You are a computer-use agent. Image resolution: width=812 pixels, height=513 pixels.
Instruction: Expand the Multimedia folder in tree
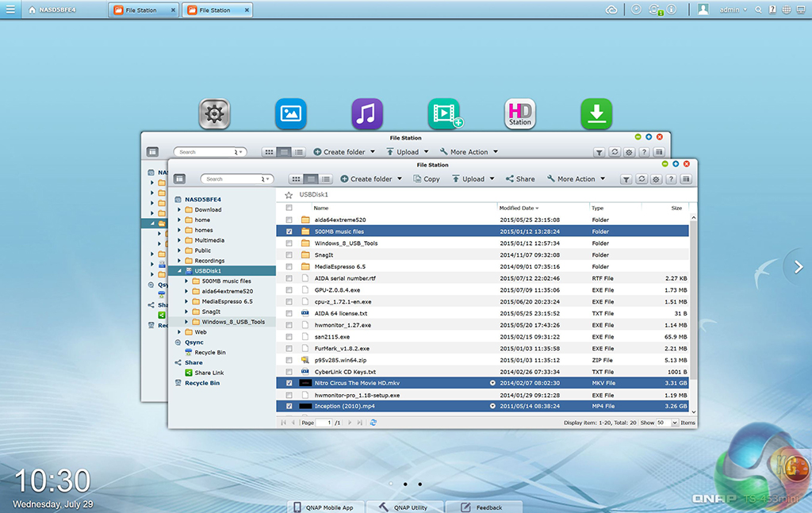point(180,240)
